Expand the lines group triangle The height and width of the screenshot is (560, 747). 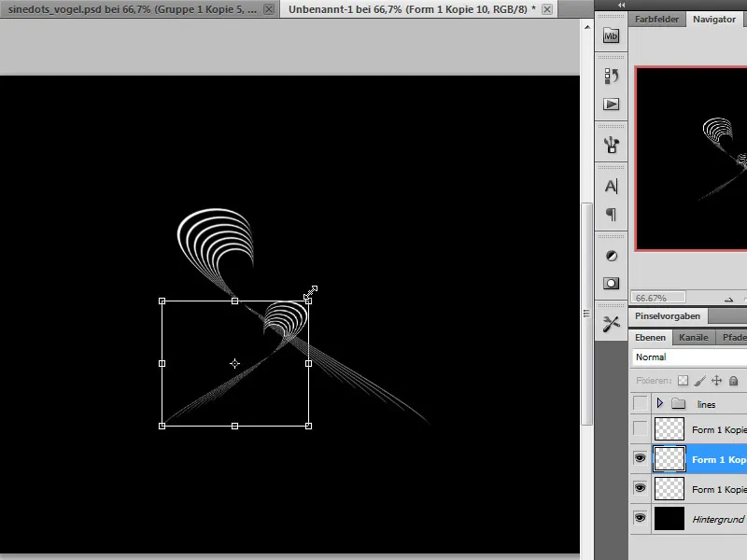pos(660,404)
